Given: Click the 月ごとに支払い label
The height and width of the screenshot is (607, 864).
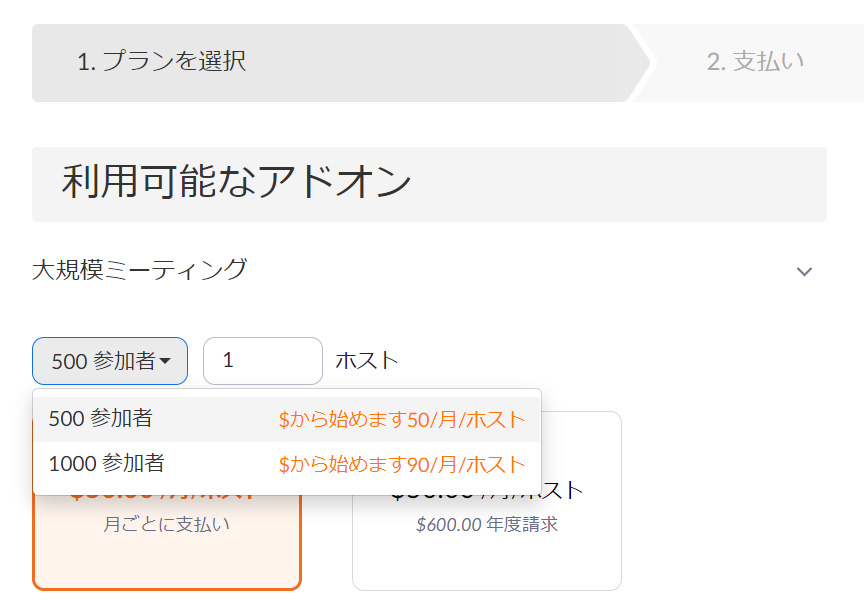Looking at the screenshot, I should [166, 524].
